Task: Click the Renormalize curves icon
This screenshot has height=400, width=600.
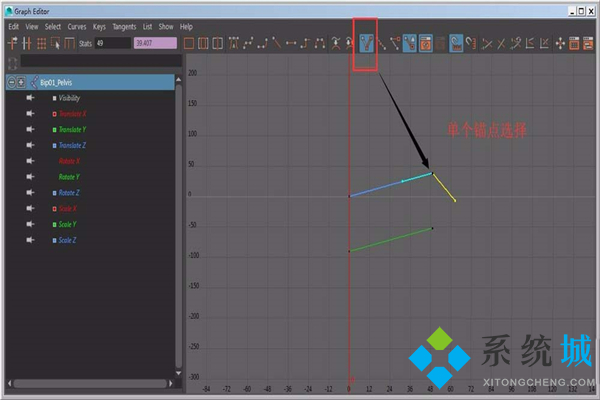Action: [515, 43]
